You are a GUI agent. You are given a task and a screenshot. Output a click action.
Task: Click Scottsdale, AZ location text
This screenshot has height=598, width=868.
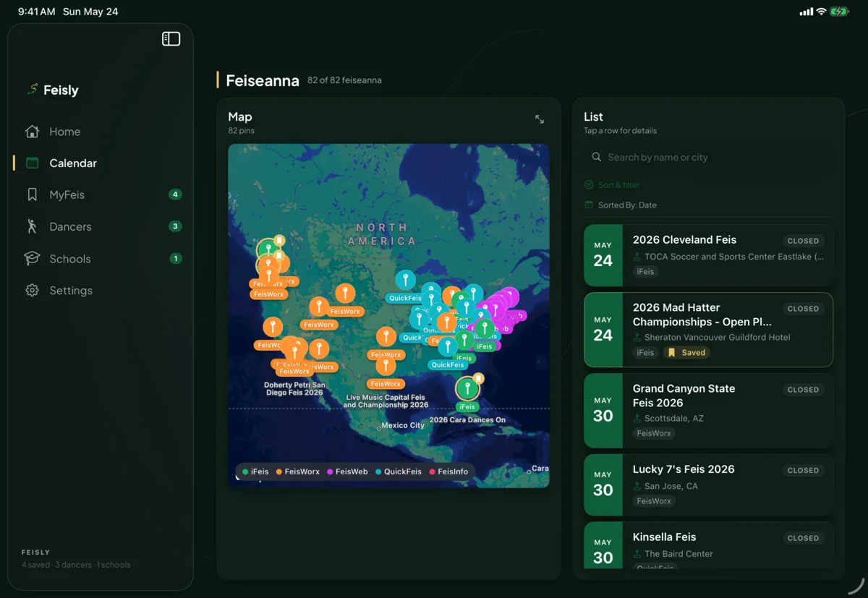673,419
